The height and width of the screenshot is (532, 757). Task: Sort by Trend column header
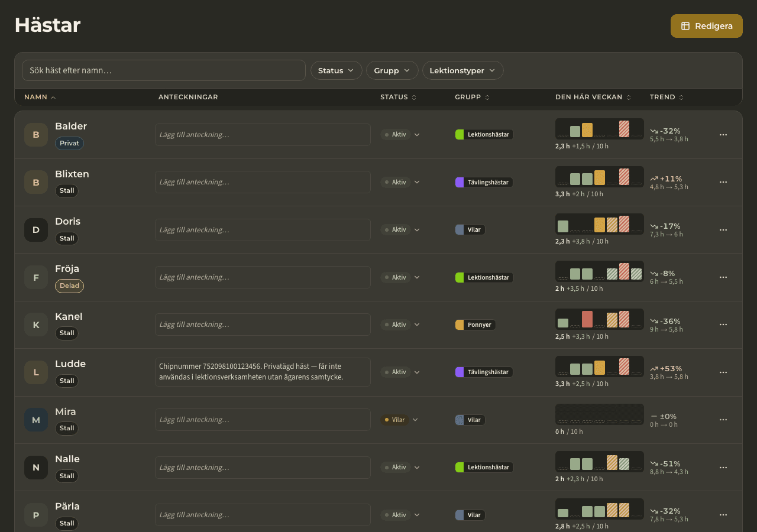coord(667,97)
